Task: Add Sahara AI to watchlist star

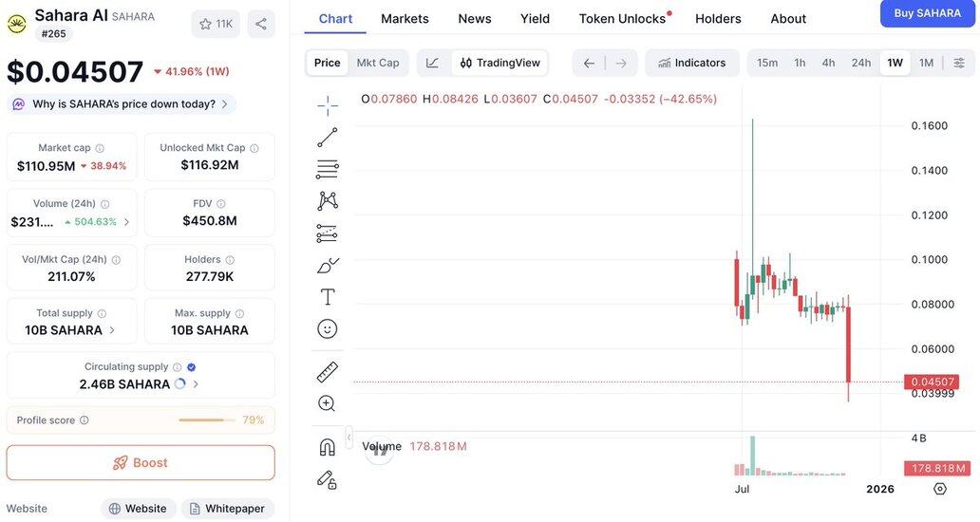Action: pyautogui.click(x=216, y=24)
